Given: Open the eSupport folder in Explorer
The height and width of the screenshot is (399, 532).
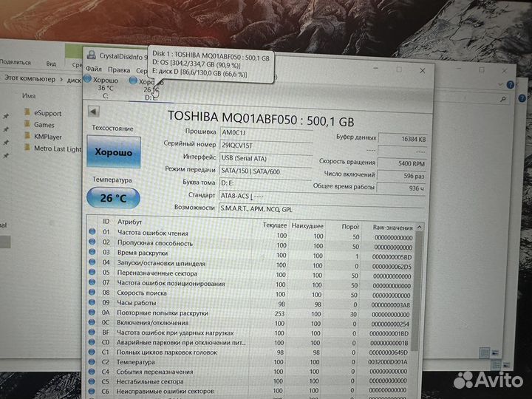Looking at the screenshot, I should tap(47, 114).
